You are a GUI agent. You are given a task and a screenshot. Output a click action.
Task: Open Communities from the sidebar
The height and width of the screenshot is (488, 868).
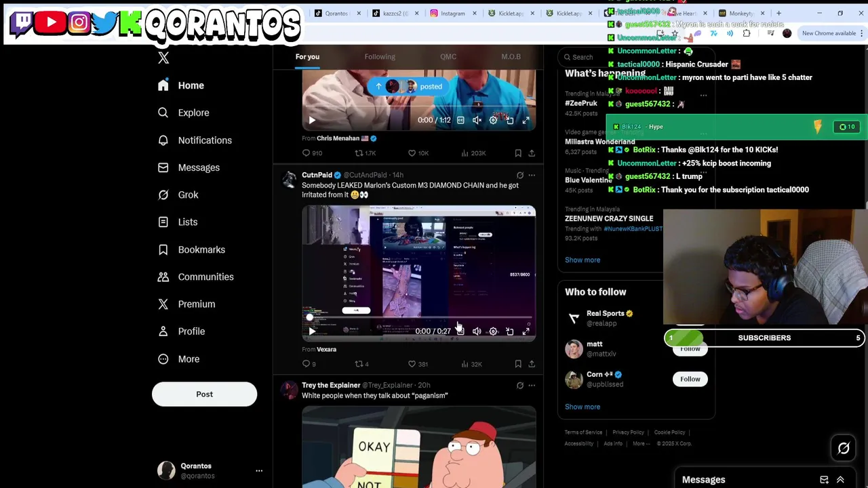(195, 277)
